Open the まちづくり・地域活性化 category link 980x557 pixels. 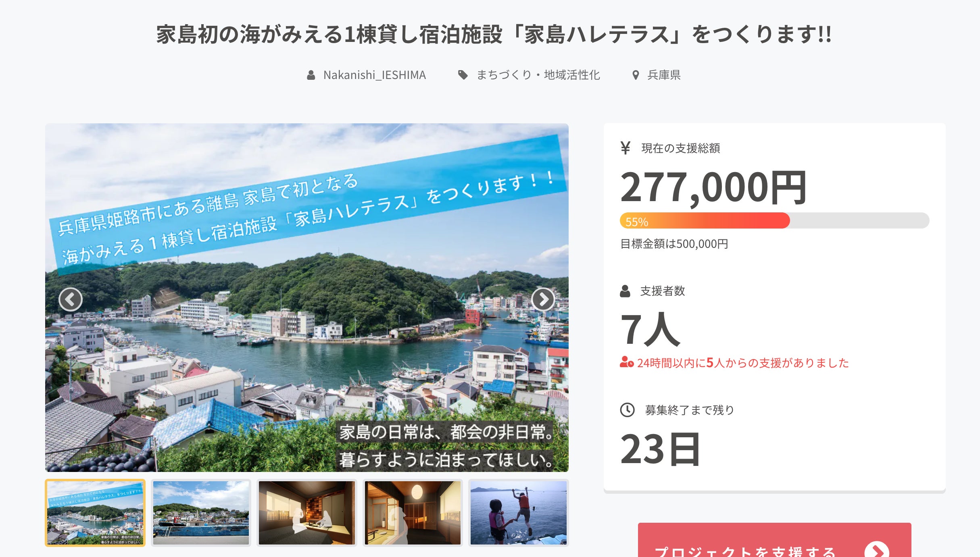click(538, 75)
